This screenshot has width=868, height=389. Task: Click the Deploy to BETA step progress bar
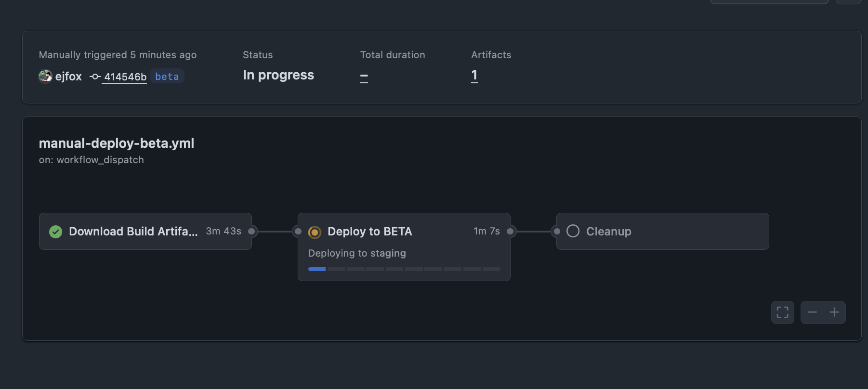[x=404, y=269]
